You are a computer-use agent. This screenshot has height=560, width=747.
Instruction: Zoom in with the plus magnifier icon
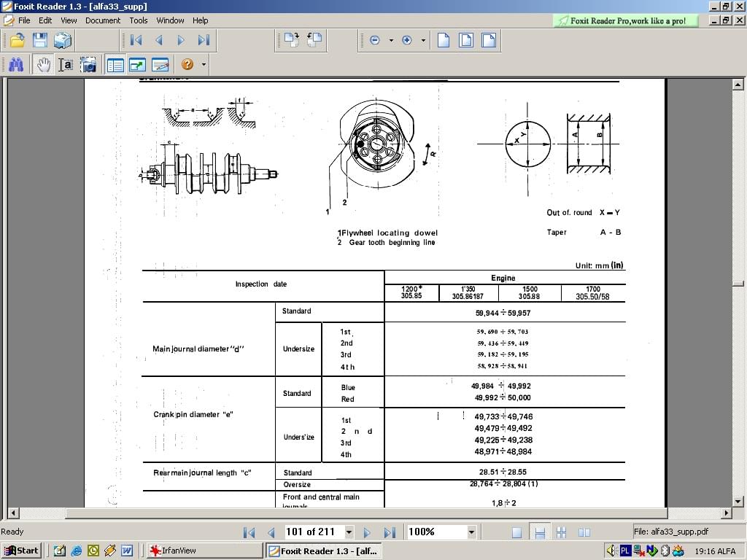pyautogui.click(x=407, y=40)
